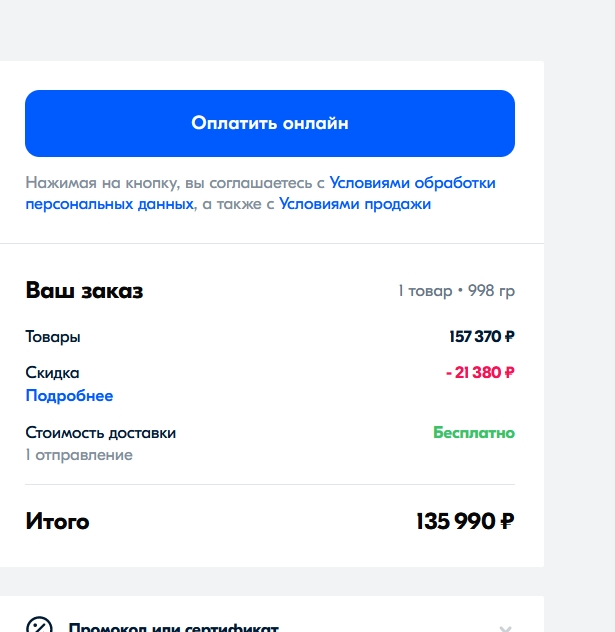
Task: Select the Ваш заказ heading
Action: pyautogui.click(x=84, y=290)
